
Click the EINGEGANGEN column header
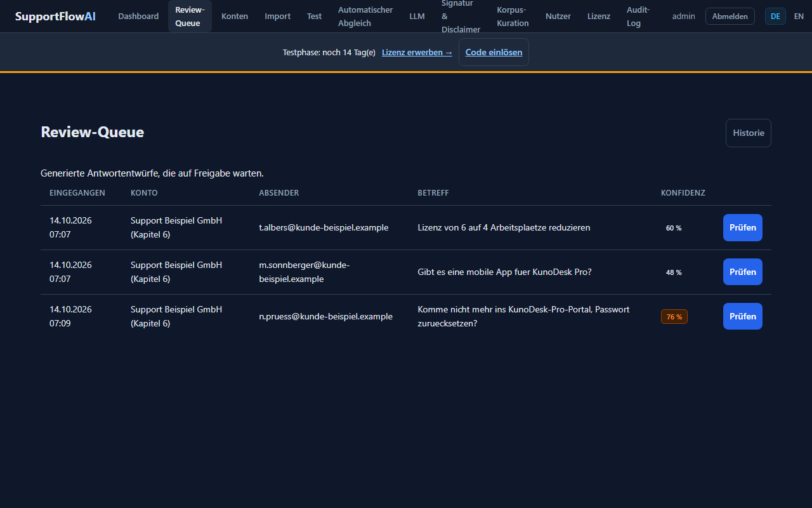(77, 193)
